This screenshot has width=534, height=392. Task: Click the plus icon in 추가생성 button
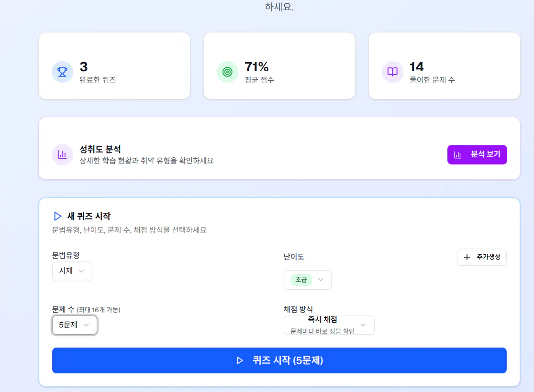coord(467,257)
